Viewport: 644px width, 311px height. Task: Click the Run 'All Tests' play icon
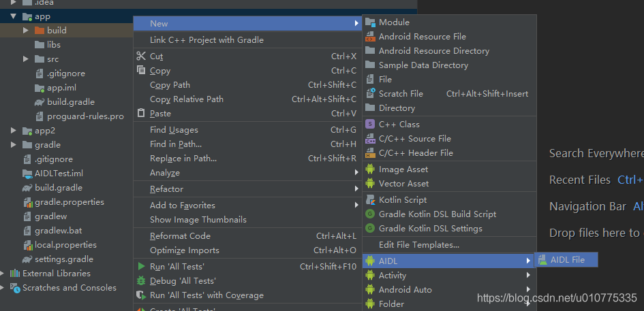(x=141, y=267)
